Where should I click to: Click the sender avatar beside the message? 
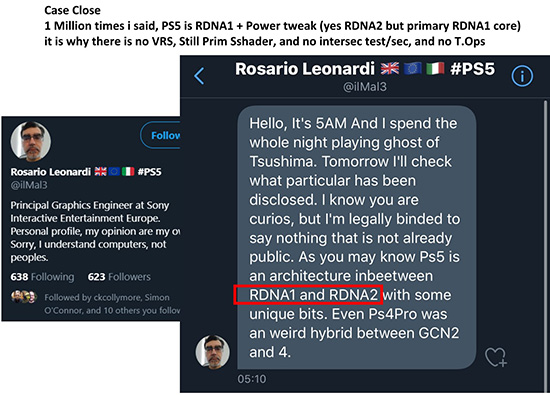(x=213, y=352)
